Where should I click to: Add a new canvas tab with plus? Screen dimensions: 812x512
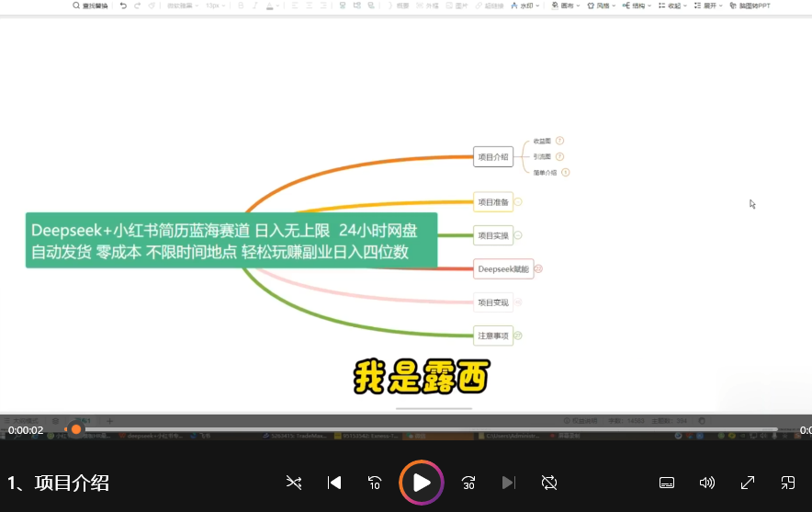click(109, 421)
